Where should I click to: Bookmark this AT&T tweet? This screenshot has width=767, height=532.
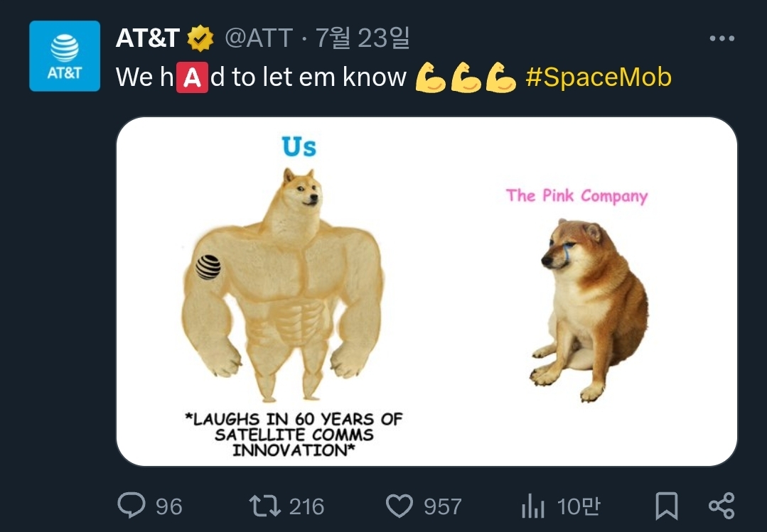tap(666, 506)
